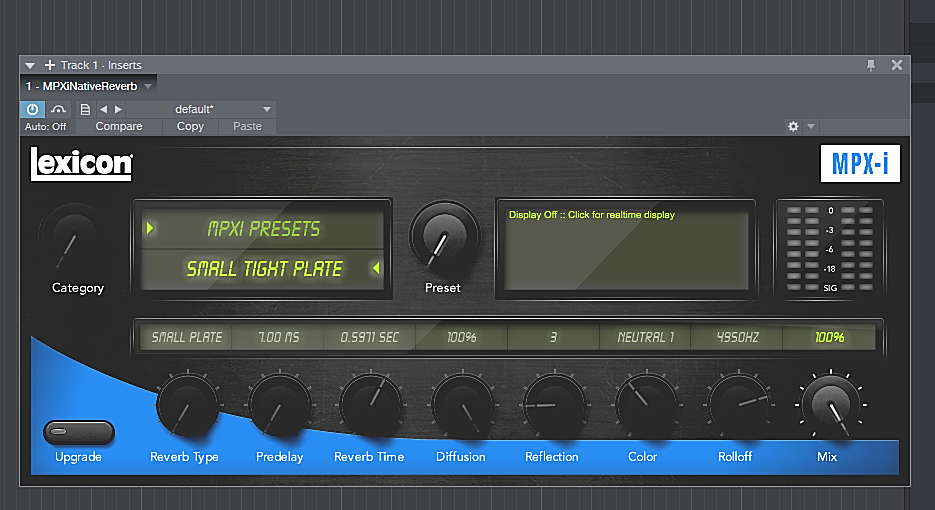Click the Reverb Type knob

click(188, 405)
